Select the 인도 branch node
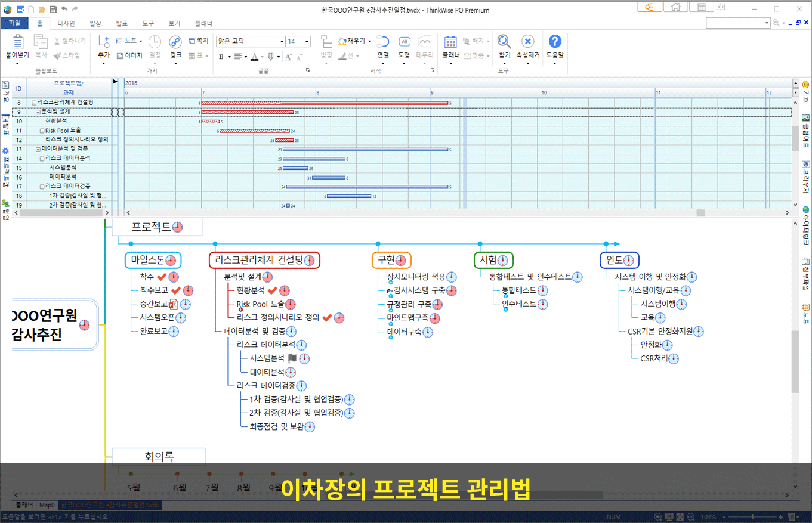This screenshot has width=812, height=523. coord(619,260)
